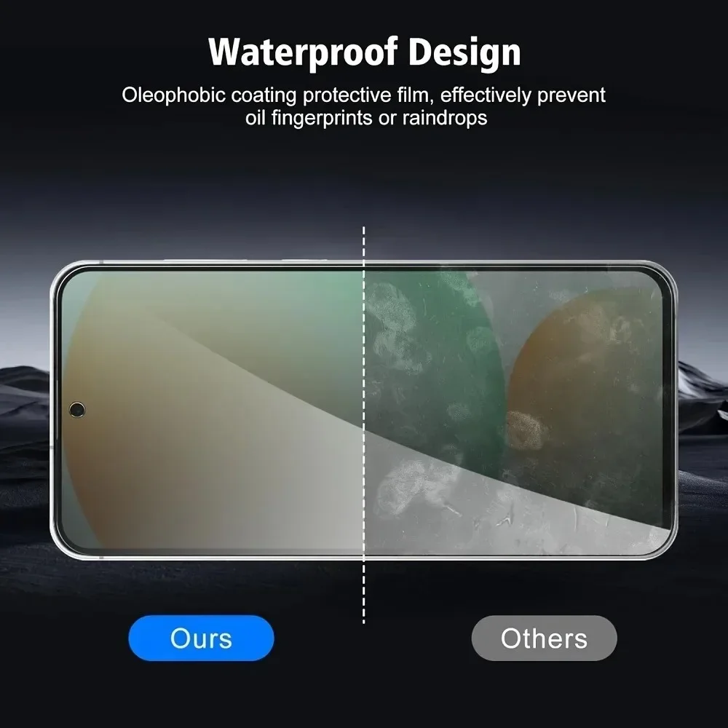This screenshot has width=728, height=728.
Task: Click the word Design in the heading
Action: [464, 52]
